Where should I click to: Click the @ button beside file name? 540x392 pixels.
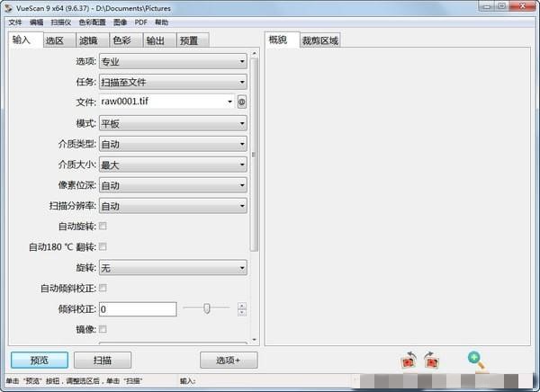click(x=242, y=102)
